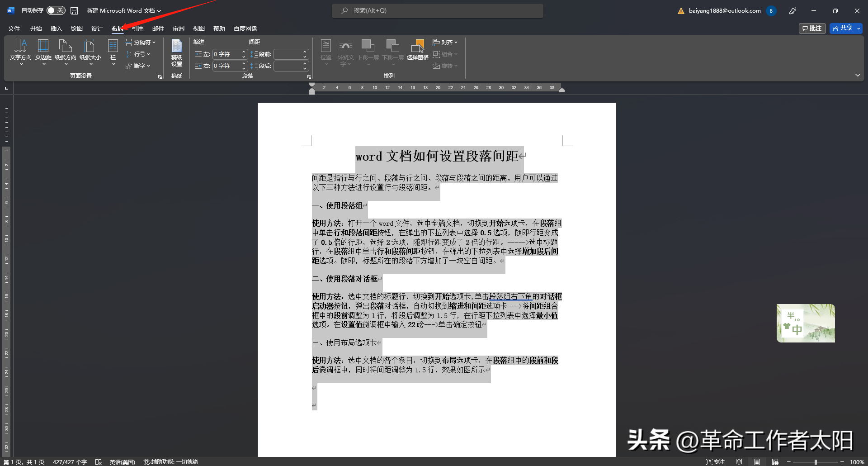Click the first-line indent marker on ruler

[312, 85]
